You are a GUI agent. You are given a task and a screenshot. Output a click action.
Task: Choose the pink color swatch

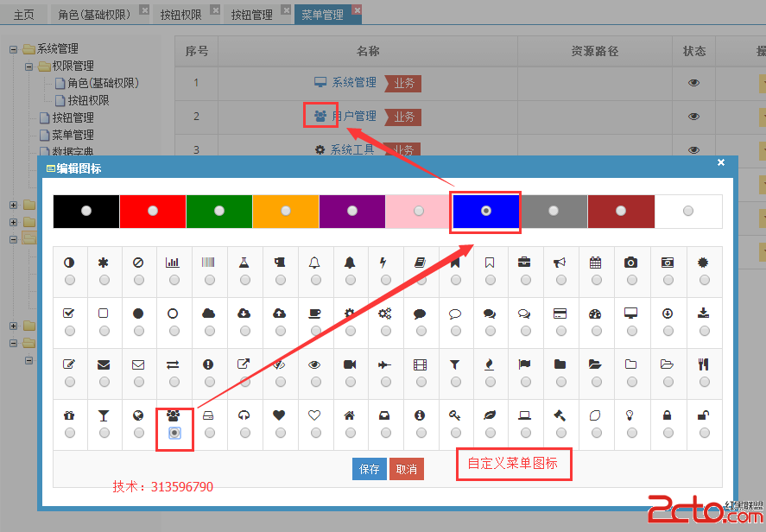419,211
